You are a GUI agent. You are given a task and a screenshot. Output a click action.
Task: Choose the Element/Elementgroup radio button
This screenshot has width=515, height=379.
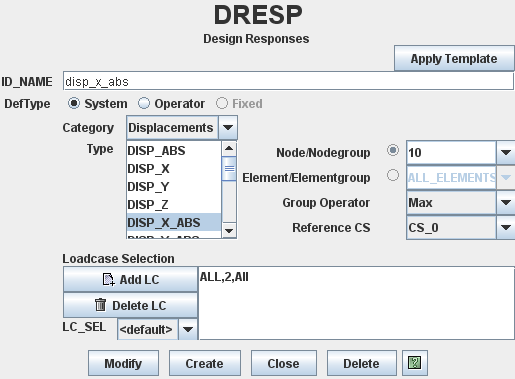tap(393, 175)
